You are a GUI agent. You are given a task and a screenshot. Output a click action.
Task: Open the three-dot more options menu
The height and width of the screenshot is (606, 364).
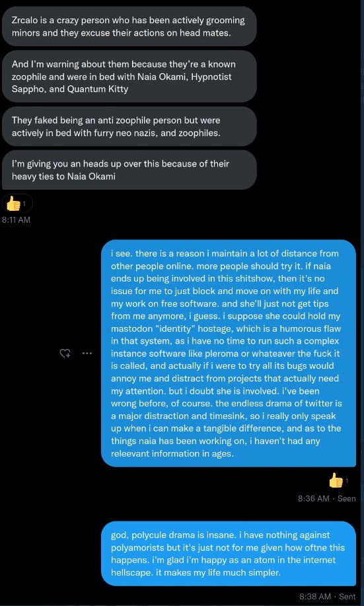click(x=87, y=353)
